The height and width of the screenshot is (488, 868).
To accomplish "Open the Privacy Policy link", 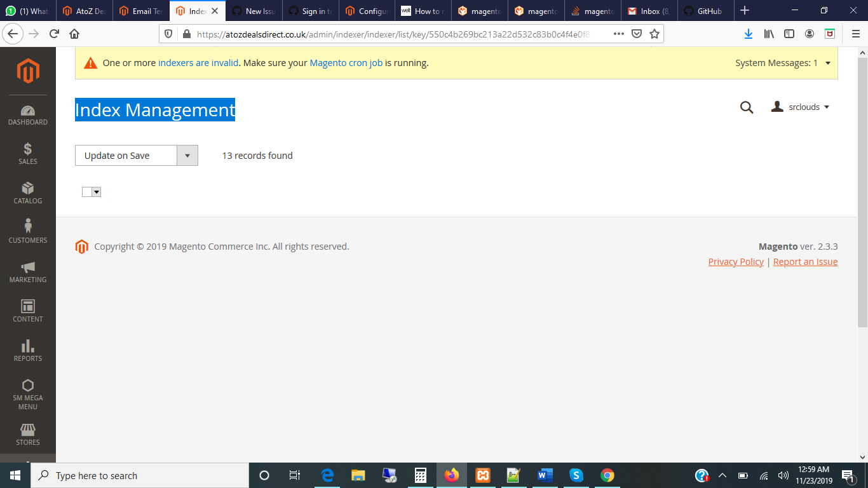I will click(x=735, y=261).
